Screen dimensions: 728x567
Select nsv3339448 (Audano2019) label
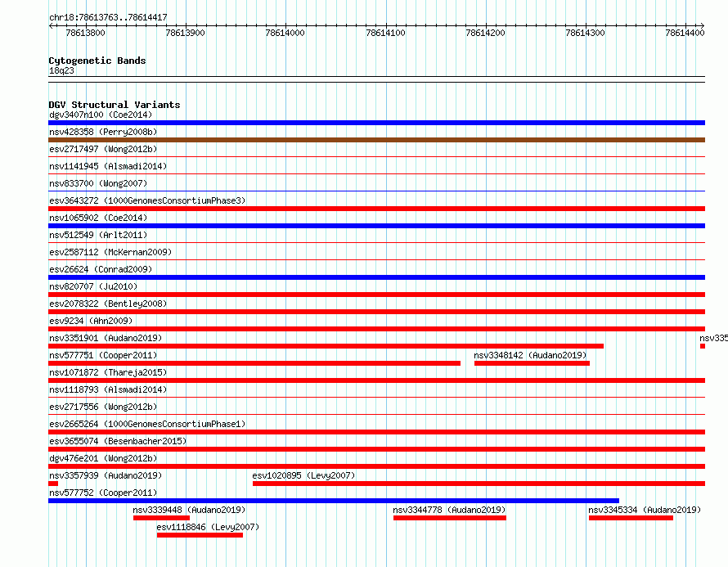click(x=189, y=510)
